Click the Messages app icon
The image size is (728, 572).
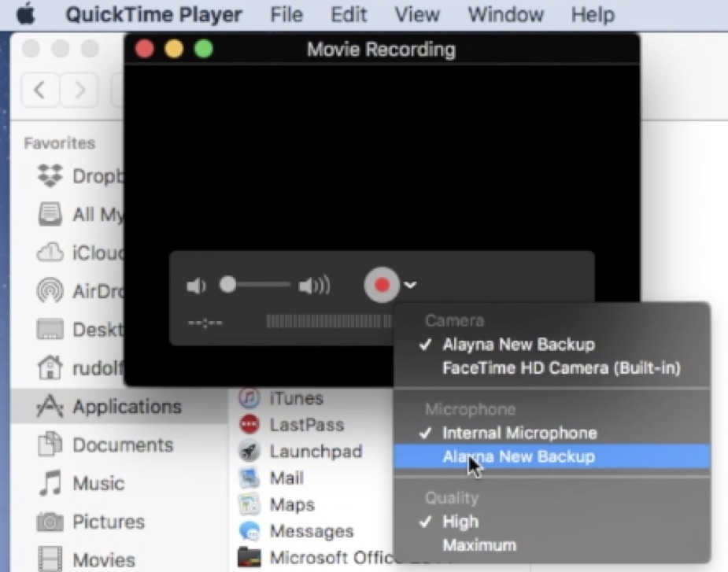[x=249, y=530]
